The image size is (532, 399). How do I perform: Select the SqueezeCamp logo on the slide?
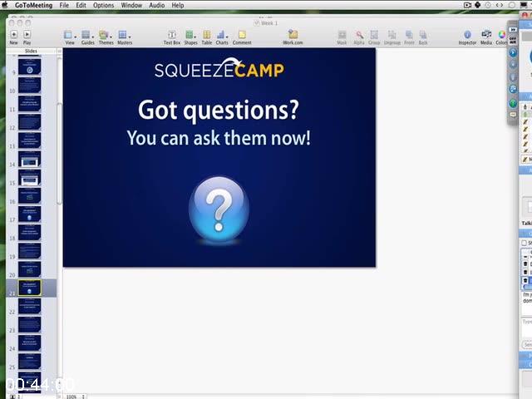click(x=219, y=68)
